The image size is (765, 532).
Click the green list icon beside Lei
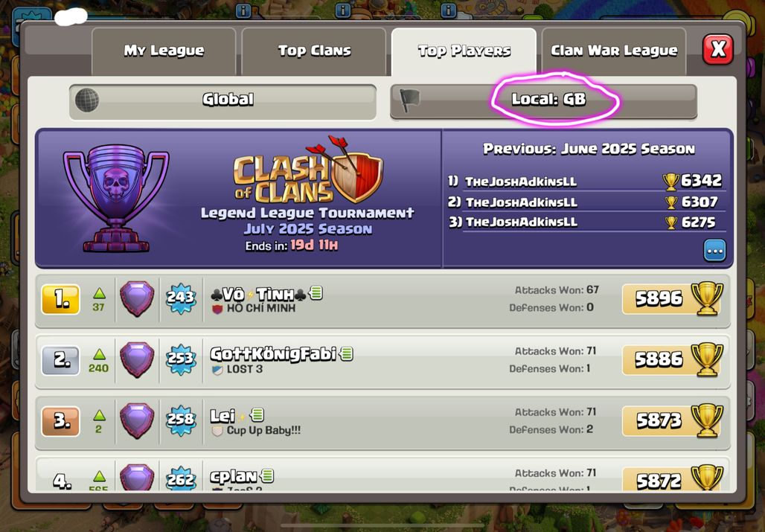click(x=257, y=415)
